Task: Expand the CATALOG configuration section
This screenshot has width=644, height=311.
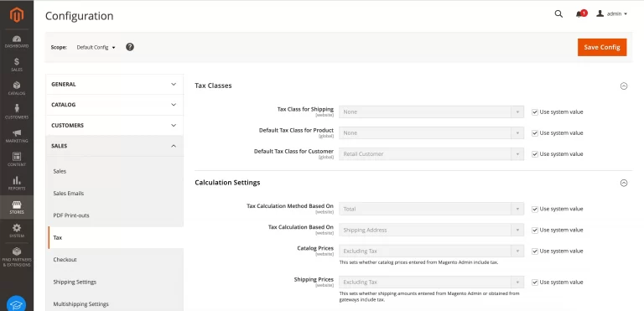Action: coord(115,105)
